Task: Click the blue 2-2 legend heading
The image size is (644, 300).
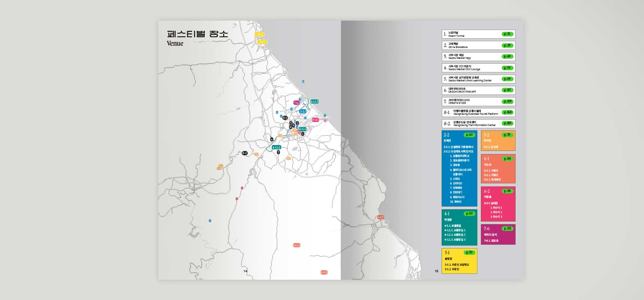Action: 446,135
